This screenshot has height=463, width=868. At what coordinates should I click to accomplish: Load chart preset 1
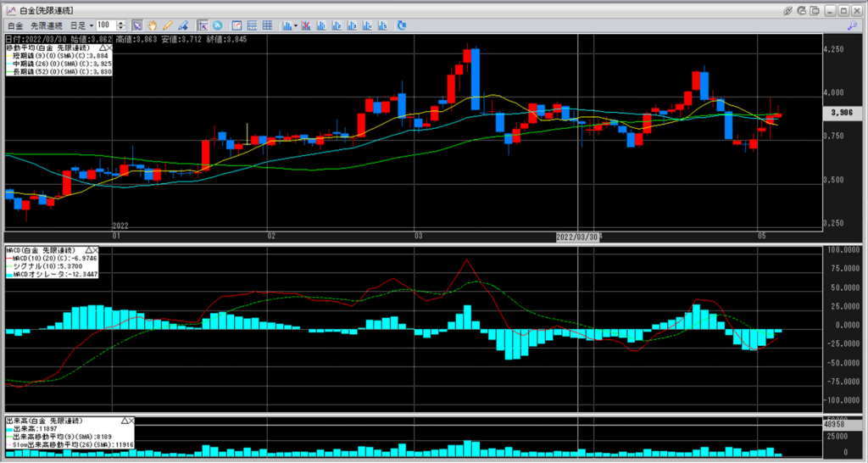pos(320,25)
